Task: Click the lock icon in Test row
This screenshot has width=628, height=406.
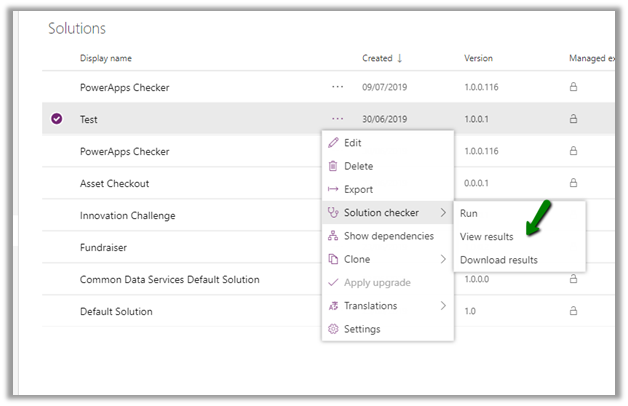Action: point(573,119)
